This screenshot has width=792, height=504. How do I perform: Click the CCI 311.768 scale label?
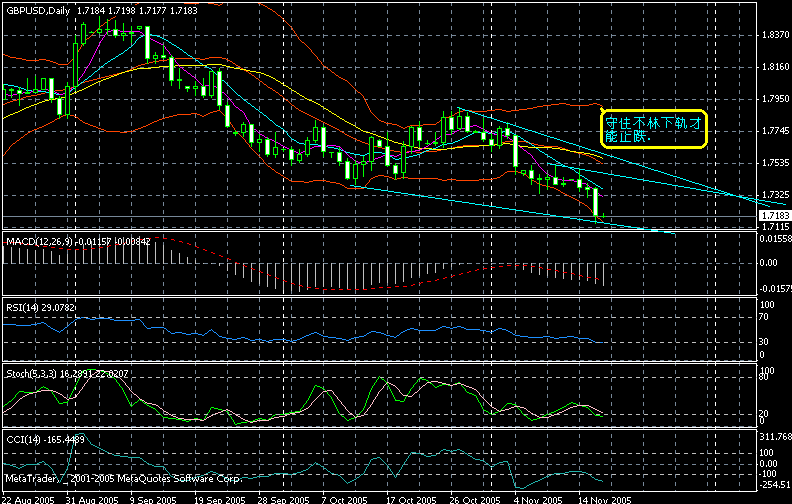(775, 436)
